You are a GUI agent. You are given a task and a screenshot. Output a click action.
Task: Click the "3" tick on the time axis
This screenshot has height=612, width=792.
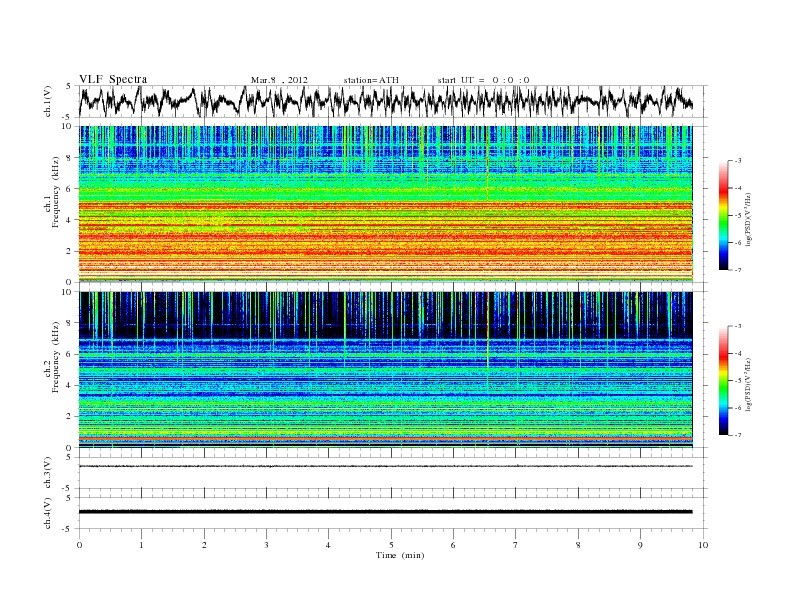[266, 545]
